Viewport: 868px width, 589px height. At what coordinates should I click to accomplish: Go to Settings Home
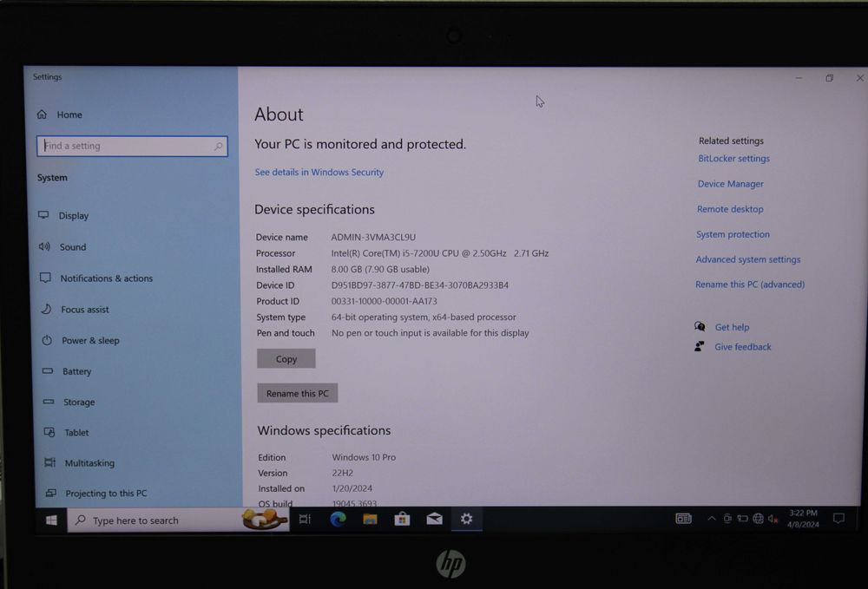[x=61, y=115]
